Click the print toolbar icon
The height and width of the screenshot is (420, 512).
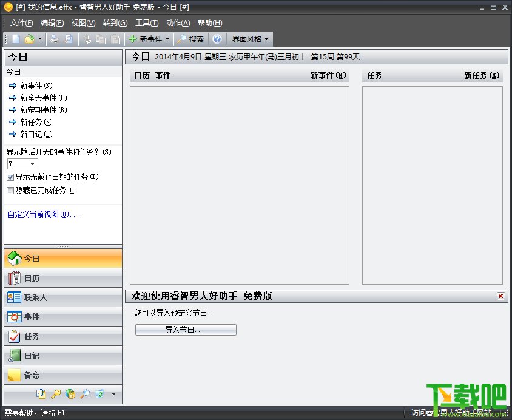point(55,39)
